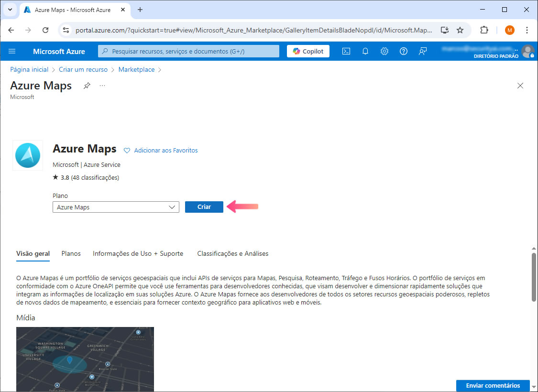Switch to the Visão geral tab
Viewport: 538px width, 392px height.
pyautogui.click(x=33, y=254)
